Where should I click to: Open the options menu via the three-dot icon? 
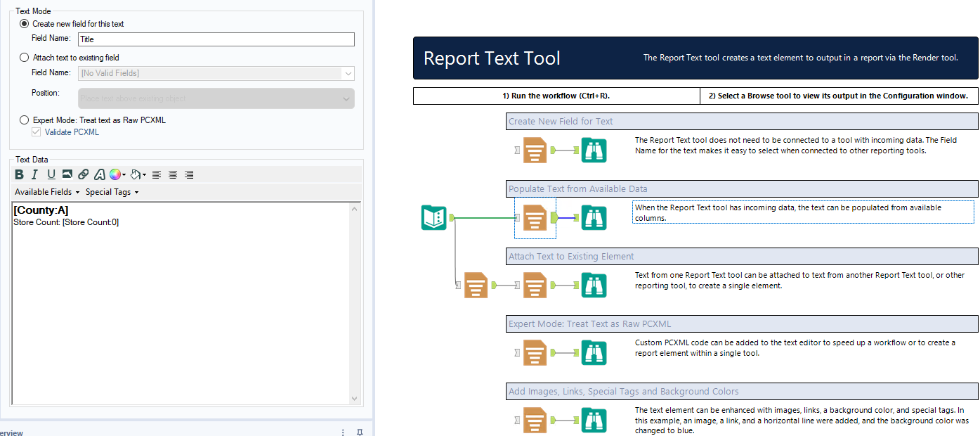(x=342, y=432)
